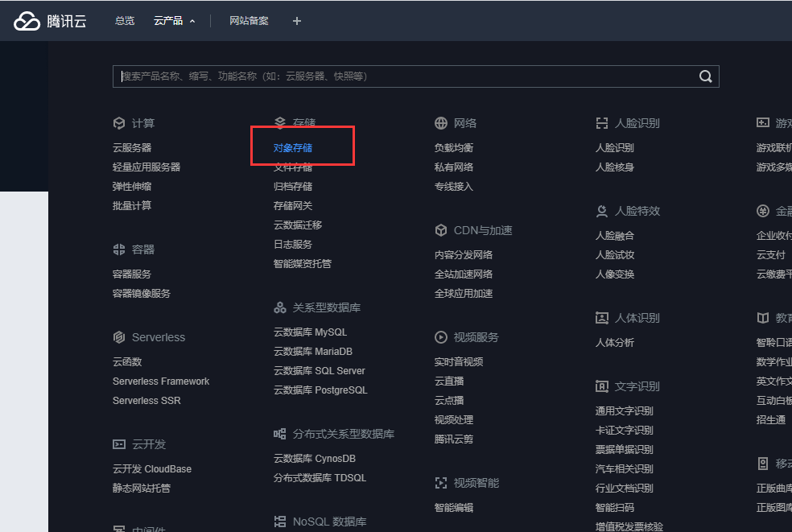
Task: Open 人体分析 product
Action: pyautogui.click(x=615, y=343)
